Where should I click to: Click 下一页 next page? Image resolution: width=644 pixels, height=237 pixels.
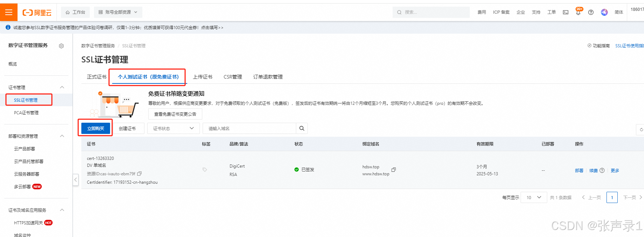pyautogui.click(x=633, y=197)
